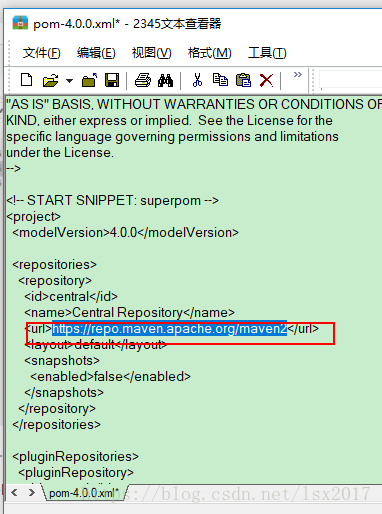Screen dimensions: 382x514
Task: Copy selection with the Copy icon
Action: [220, 80]
